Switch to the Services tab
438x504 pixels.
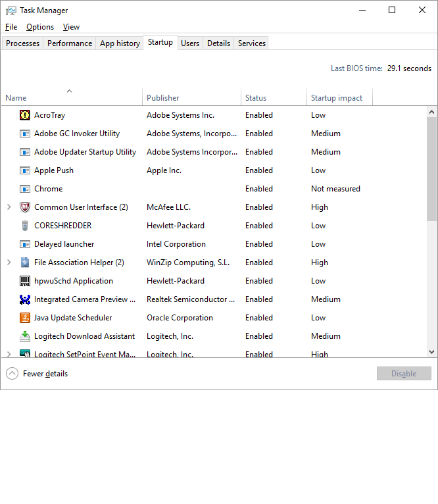pyautogui.click(x=252, y=43)
